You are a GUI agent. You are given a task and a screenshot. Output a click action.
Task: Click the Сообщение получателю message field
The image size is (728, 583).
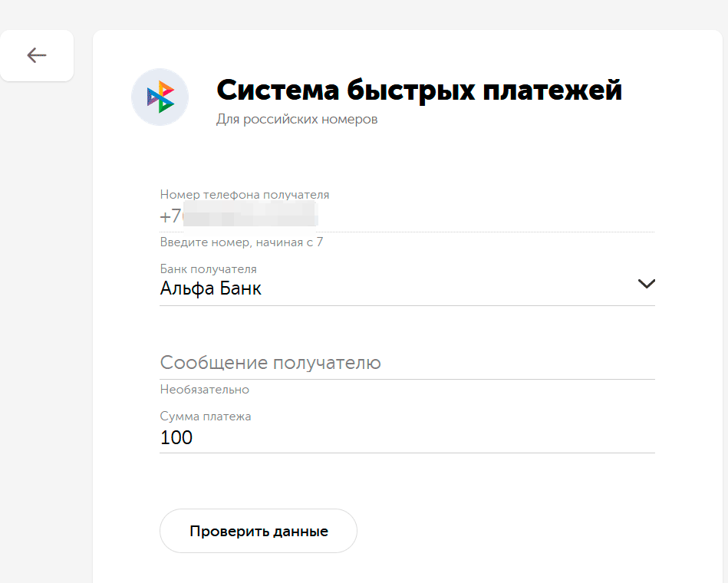coord(407,363)
